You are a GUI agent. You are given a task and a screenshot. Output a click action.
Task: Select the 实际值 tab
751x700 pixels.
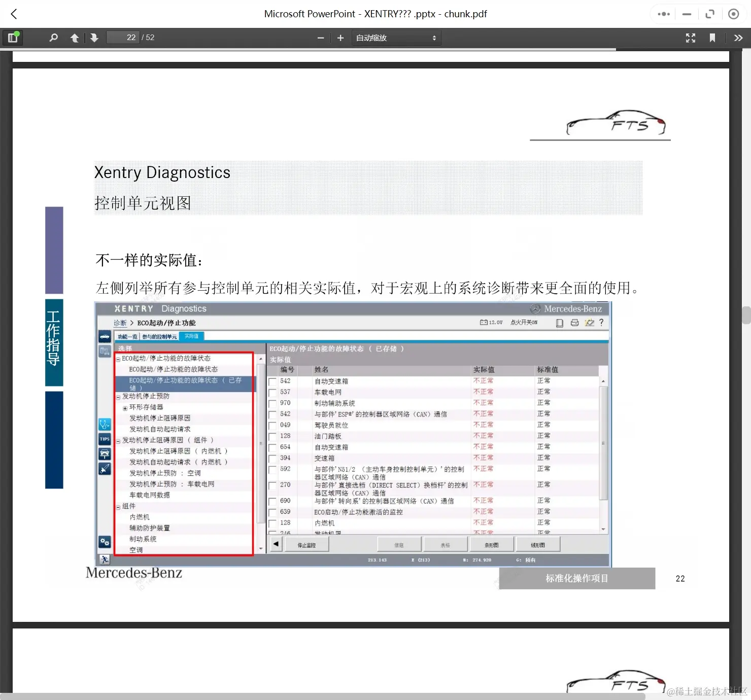pyautogui.click(x=191, y=336)
